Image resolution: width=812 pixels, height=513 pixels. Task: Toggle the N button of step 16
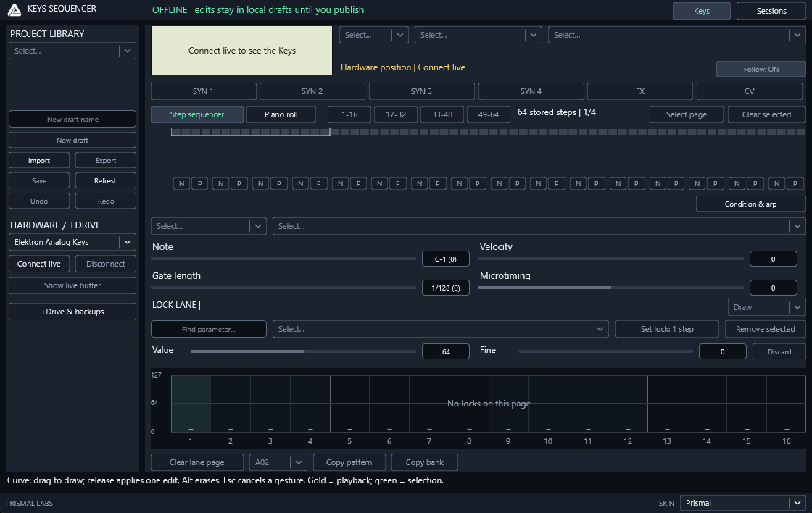(776, 183)
